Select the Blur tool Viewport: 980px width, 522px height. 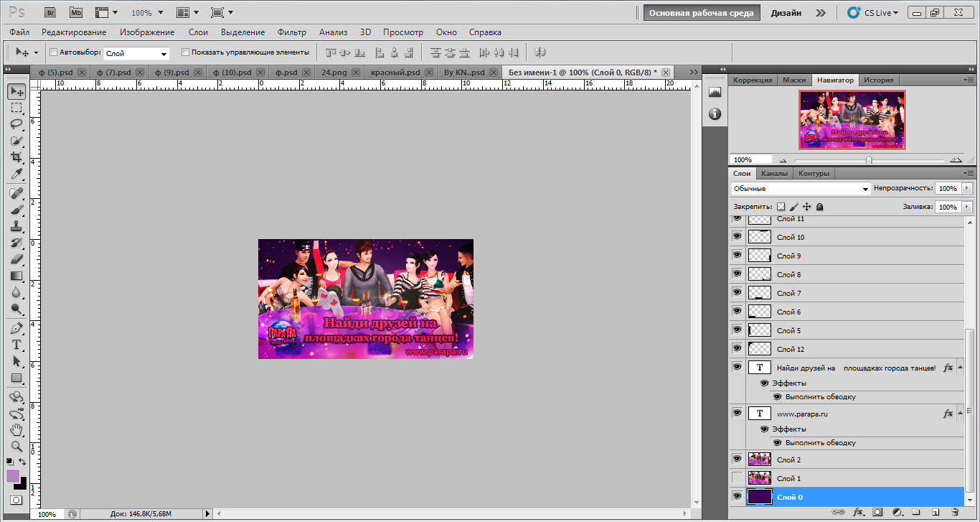[17, 292]
